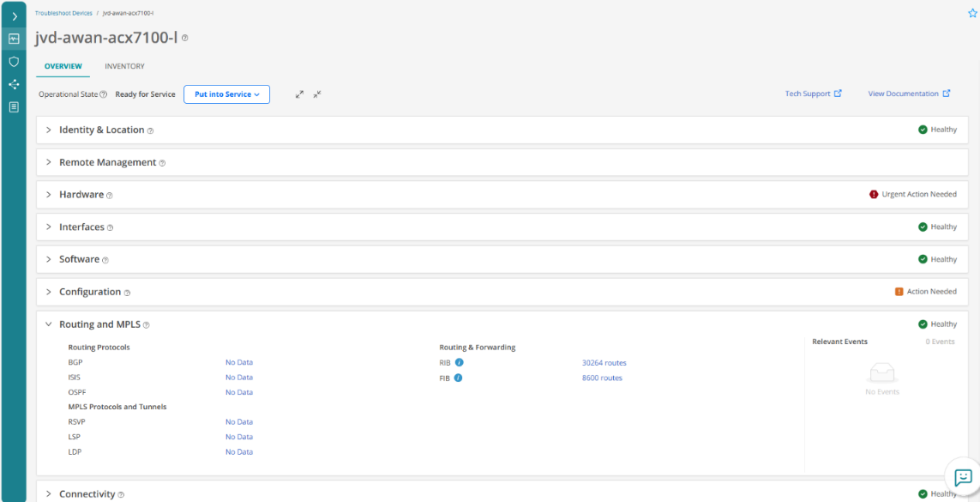
Task: Open the monitoring icon in sidebar
Action: [x=14, y=39]
